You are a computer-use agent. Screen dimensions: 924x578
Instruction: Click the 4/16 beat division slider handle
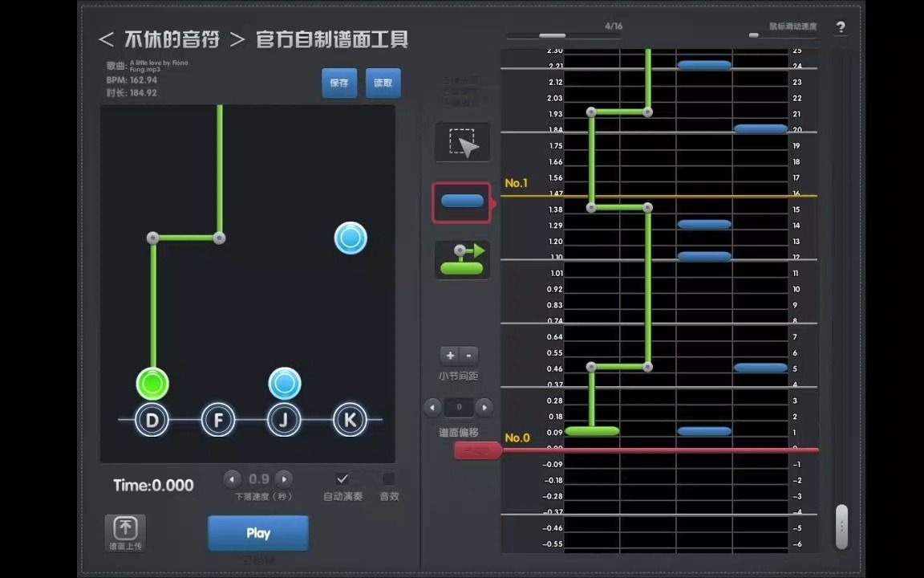coord(552,36)
